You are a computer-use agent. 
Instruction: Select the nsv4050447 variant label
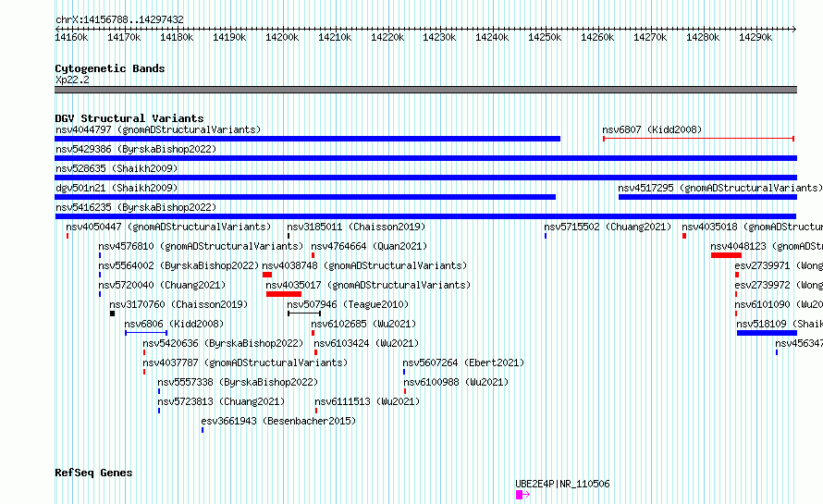coord(168,227)
